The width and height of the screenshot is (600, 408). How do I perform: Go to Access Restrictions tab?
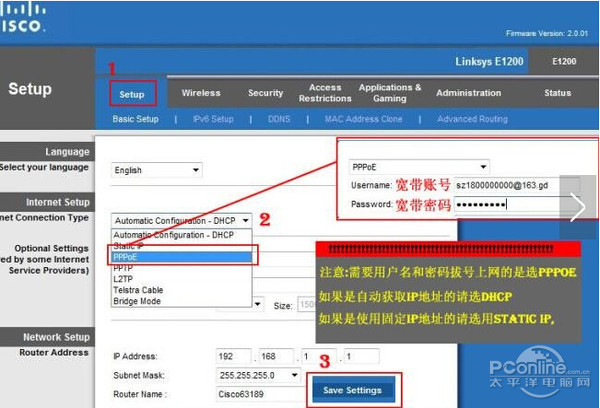click(325, 93)
